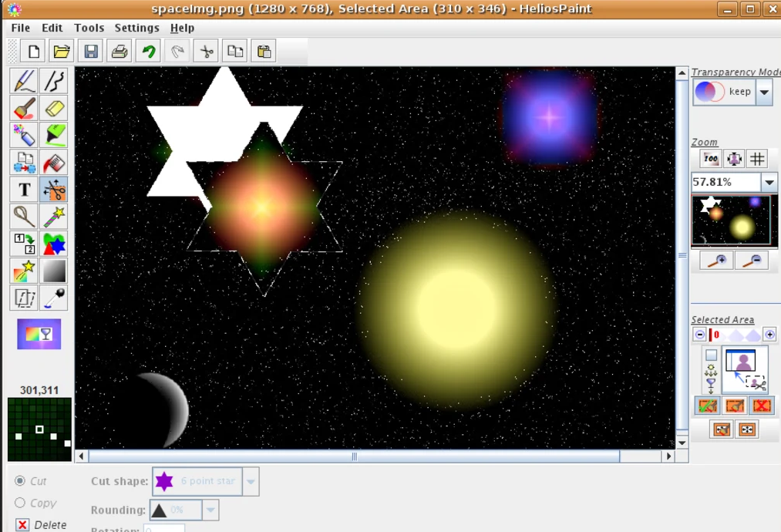Click the Undo green arrow icon

(148, 52)
